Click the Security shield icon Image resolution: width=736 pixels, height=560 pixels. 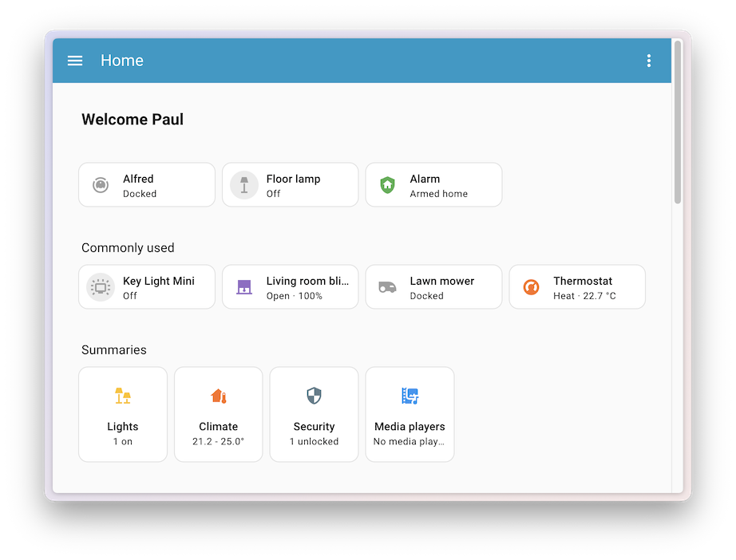point(314,396)
